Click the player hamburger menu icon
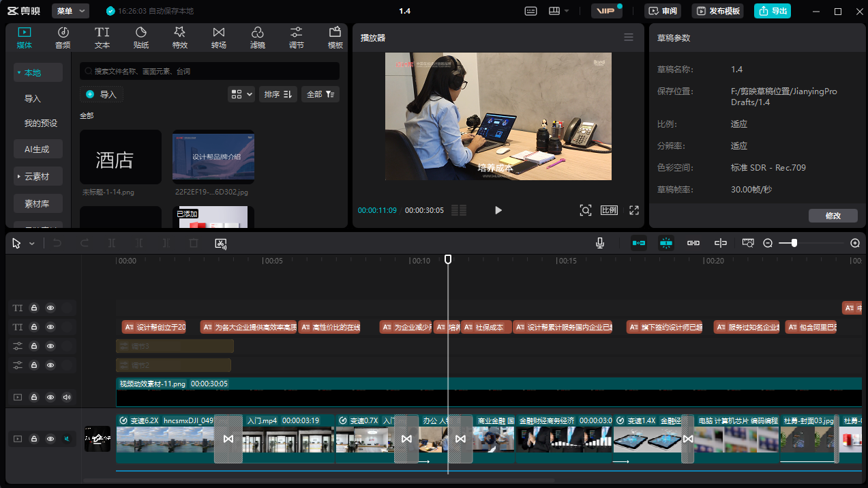 (x=629, y=38)
